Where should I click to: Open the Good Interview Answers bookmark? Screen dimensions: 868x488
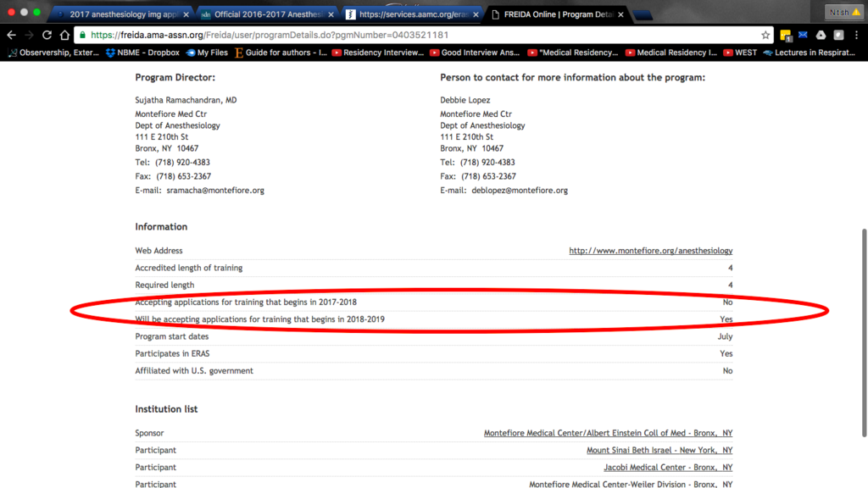click(475, 53)
